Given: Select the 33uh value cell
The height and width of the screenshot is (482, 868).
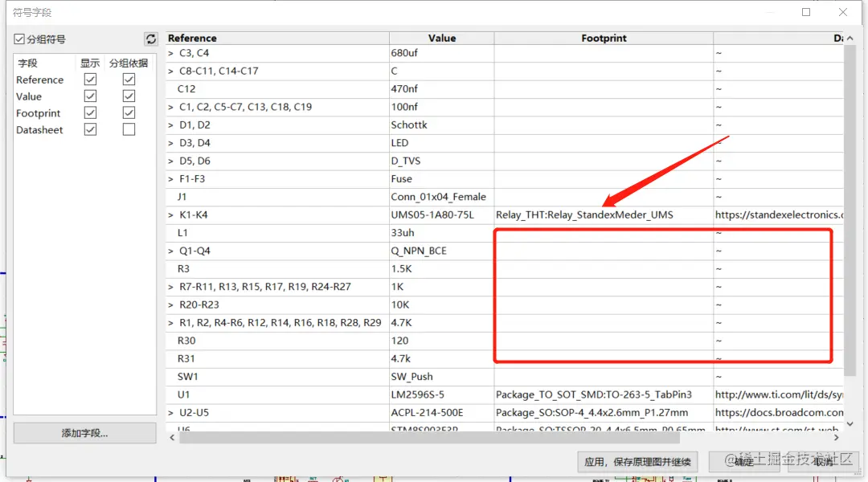Looking at the screenshot, I should click(442, 233).
